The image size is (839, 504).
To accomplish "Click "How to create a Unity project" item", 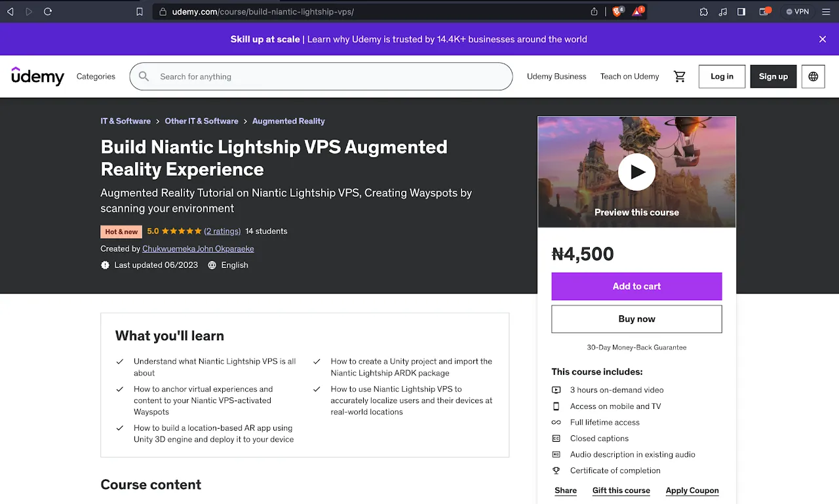I will tap(412, 367).
